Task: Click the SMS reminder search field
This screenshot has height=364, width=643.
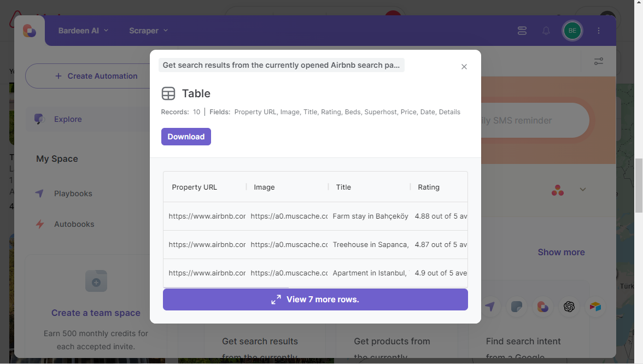Action: pyautogui.click(x=534, y=120)
